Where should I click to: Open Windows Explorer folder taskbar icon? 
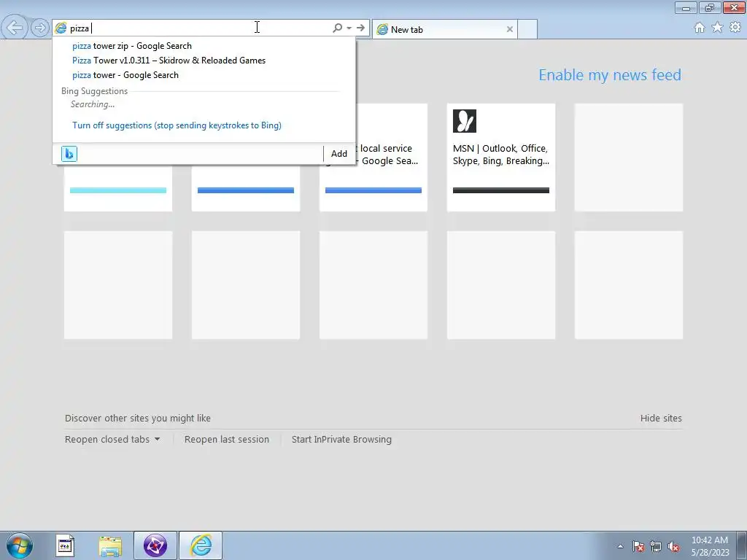click(x=110, y=545)
